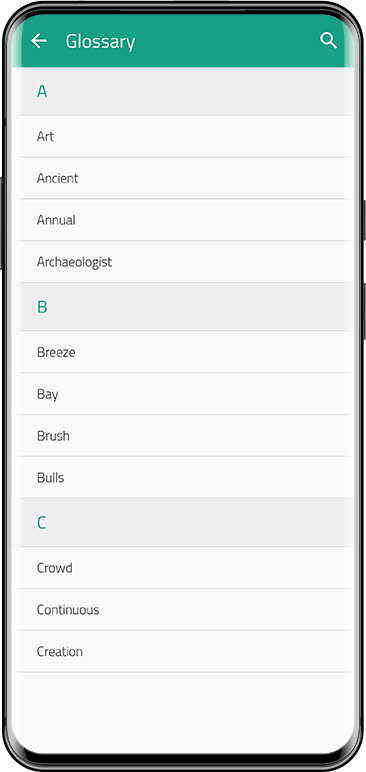Open the Breeze glossary entry
366x772 pixels.
click(x=183, y=352)
